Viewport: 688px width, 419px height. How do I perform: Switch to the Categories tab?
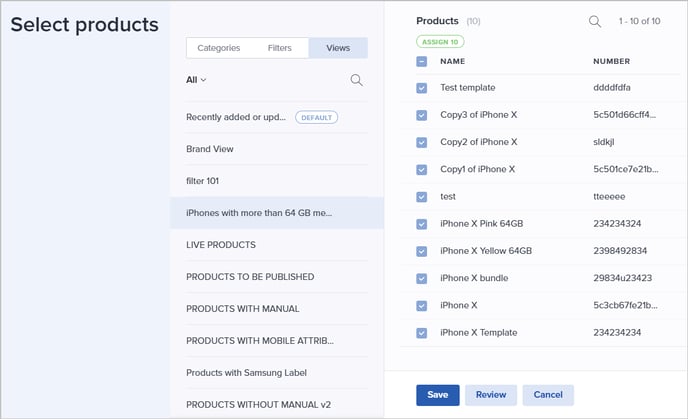point(219,48)
